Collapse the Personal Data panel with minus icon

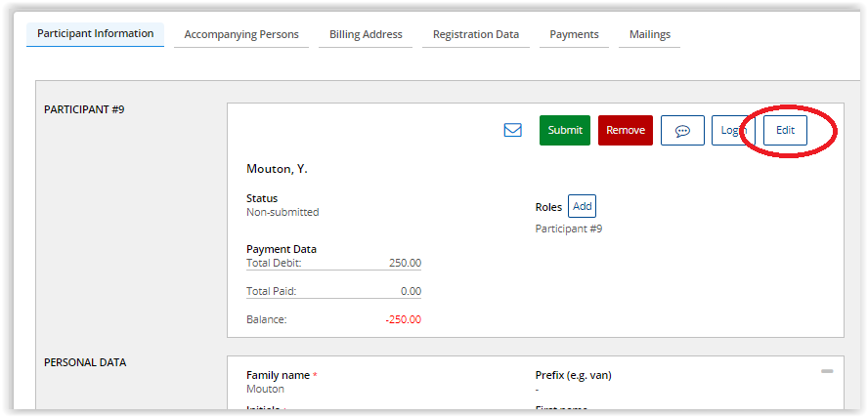827,371
